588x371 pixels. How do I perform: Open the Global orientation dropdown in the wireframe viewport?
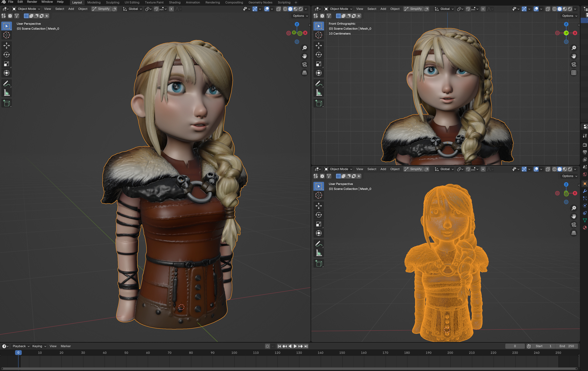pyautogui.click(x=444, y=169)
